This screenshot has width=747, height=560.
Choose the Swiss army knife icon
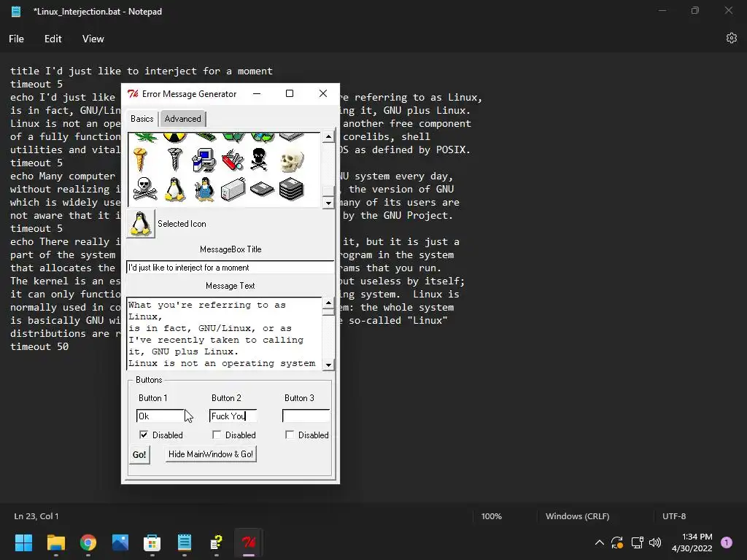coord(233,160)
